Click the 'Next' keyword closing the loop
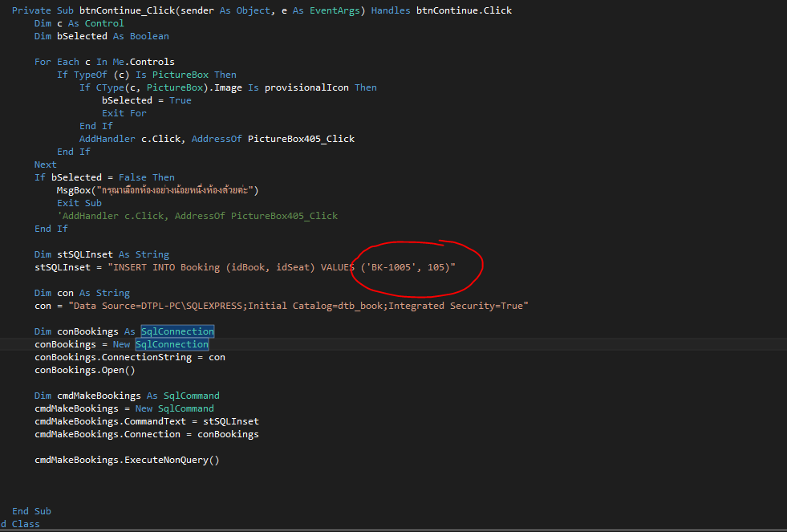The height and width of the screenshot is (532, 787). pos(45,164)
